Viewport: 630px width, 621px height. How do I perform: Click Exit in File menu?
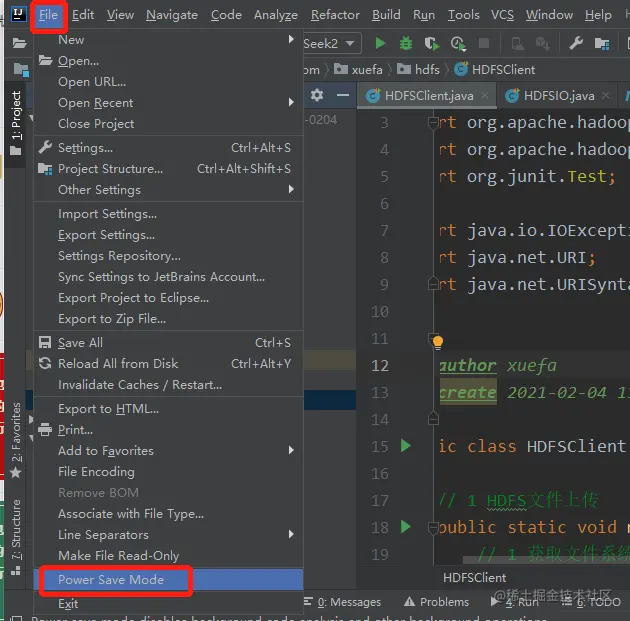click(169, 603)
